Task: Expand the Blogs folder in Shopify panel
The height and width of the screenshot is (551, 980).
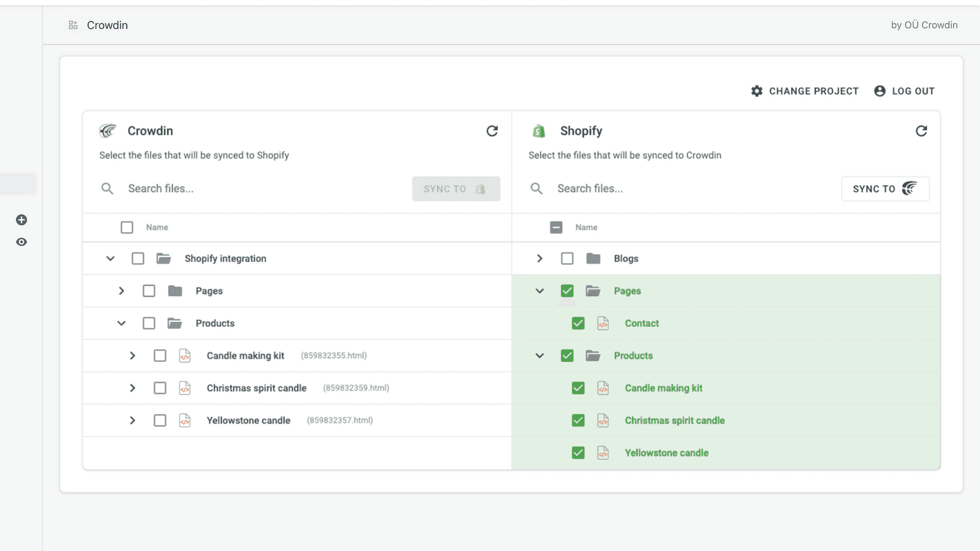Action: (540, 258)
